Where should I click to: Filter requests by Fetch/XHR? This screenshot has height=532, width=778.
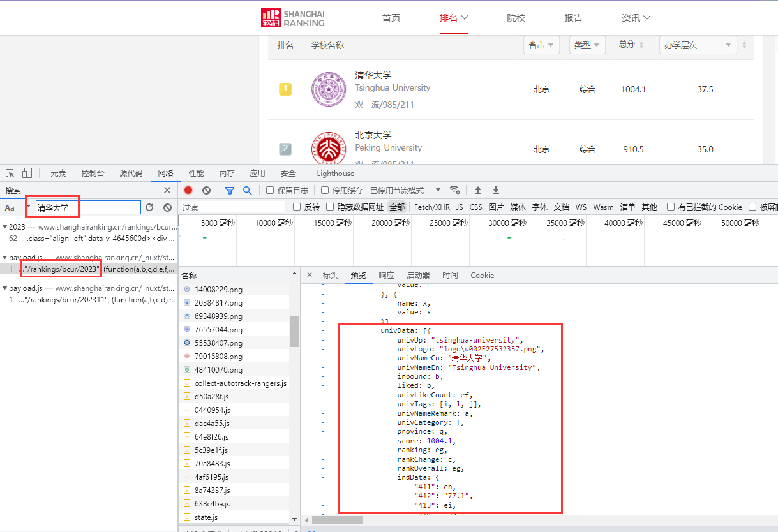coord(432,207)
